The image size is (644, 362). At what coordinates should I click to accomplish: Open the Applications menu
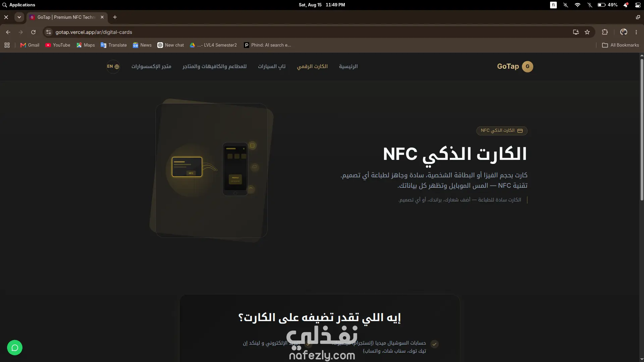pyautogui.click(x=19, y=5)
